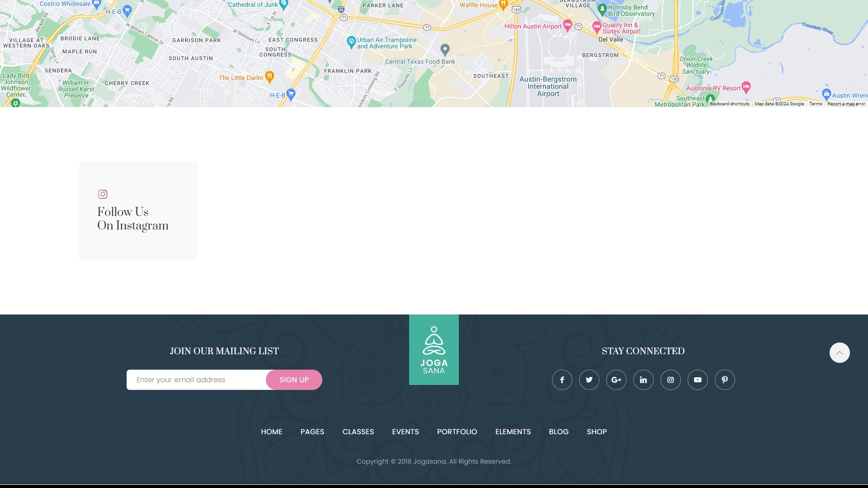Open the LinkedIn social icon
868x488 pixels.
tap(643, 380)
